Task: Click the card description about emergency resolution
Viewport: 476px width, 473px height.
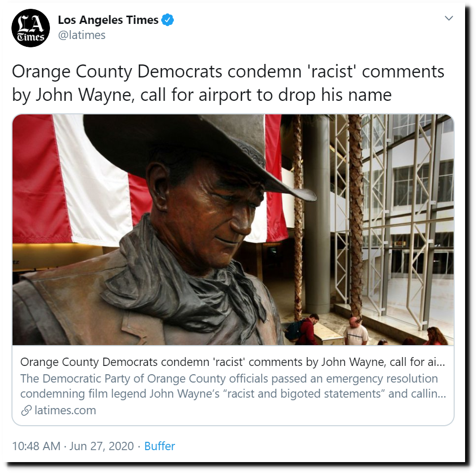Action: 233,386
